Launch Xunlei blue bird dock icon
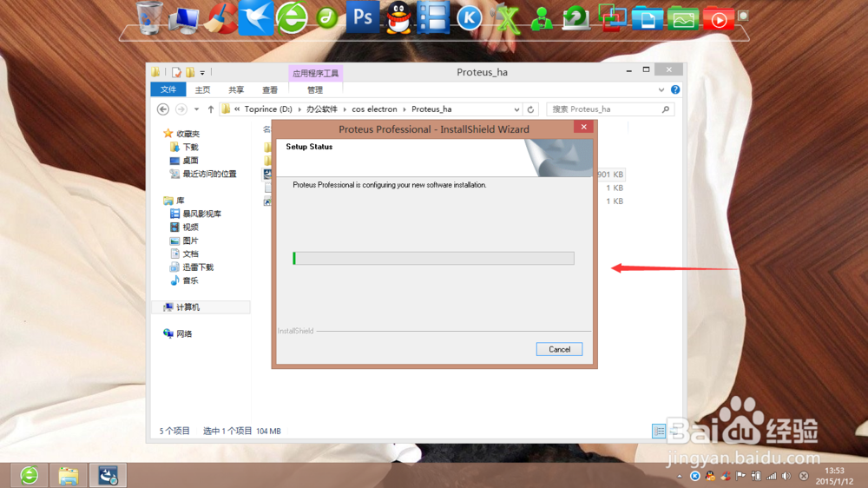This screenshot has width=868, height=488. click(256, 17)
